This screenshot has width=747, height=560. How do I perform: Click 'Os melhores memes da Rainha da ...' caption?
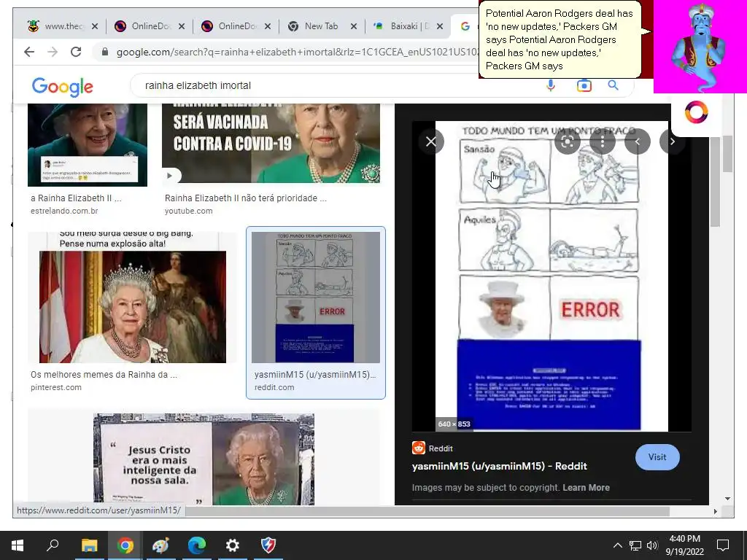(x=104, y=375)
